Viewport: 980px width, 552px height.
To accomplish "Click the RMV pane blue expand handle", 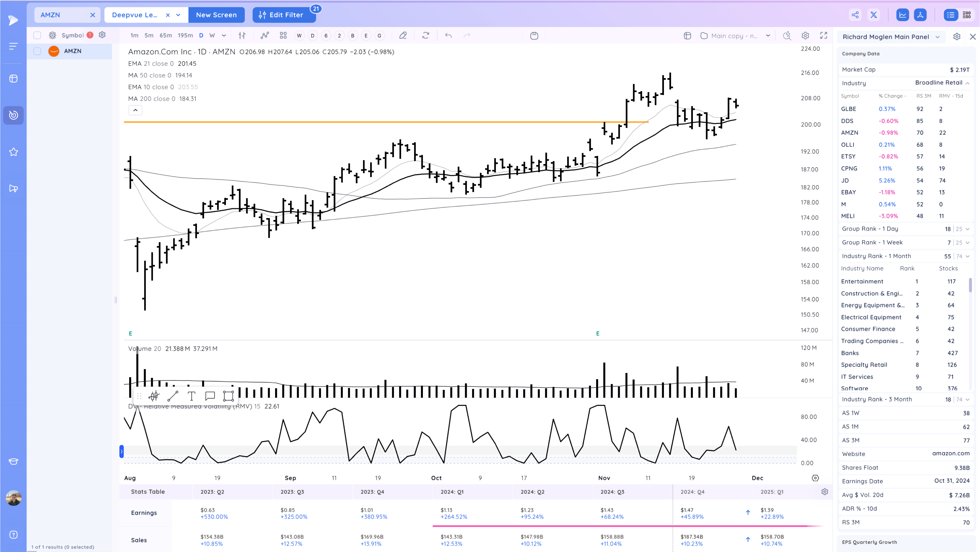I will coord(121,451).
